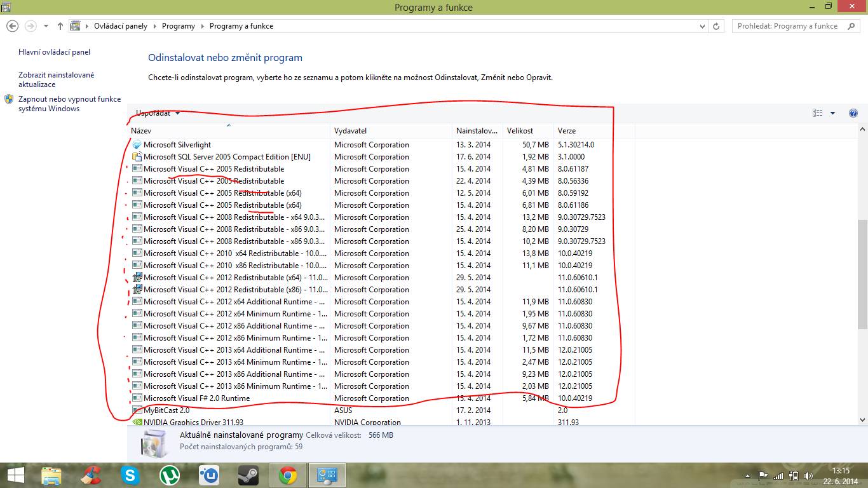Open uTorrent from the taskbar
This screenshot has width=868, height=488.
(x=169, y=475)
